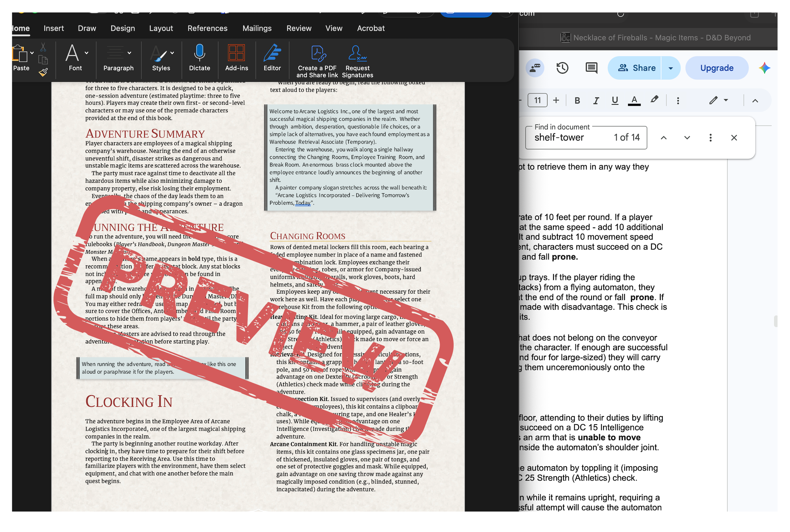Click the Today underlined word in boxed text
The height and width of the screenshot is (532, 790).
pos(303,203)
